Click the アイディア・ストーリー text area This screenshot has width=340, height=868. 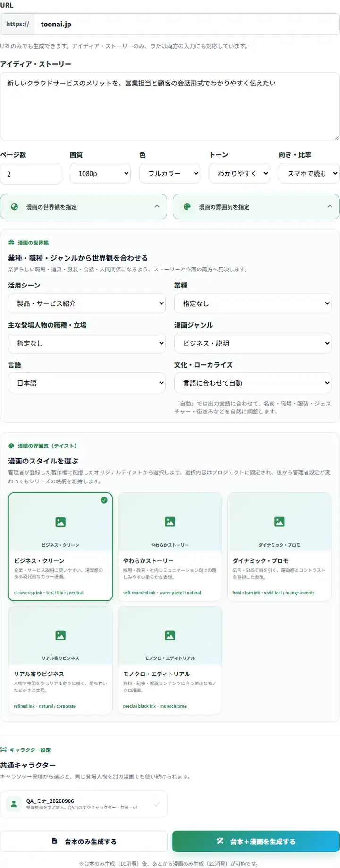coord(170,106)
